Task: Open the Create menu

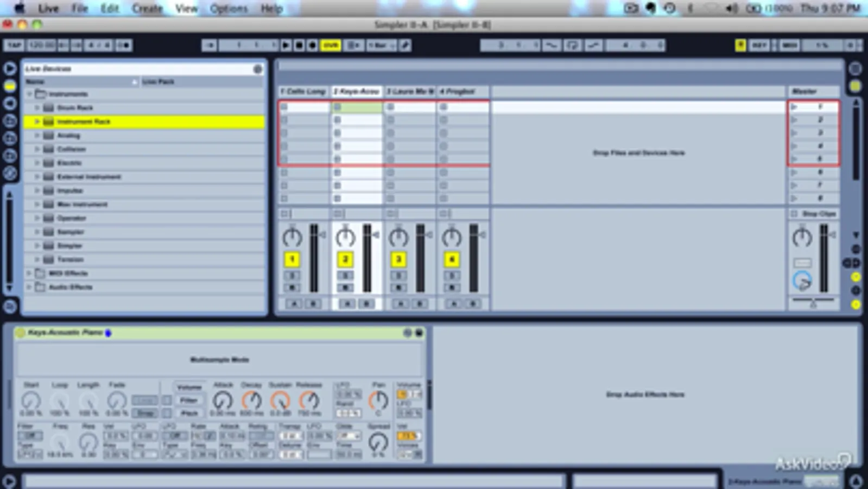Action: [x=147, y=8]
